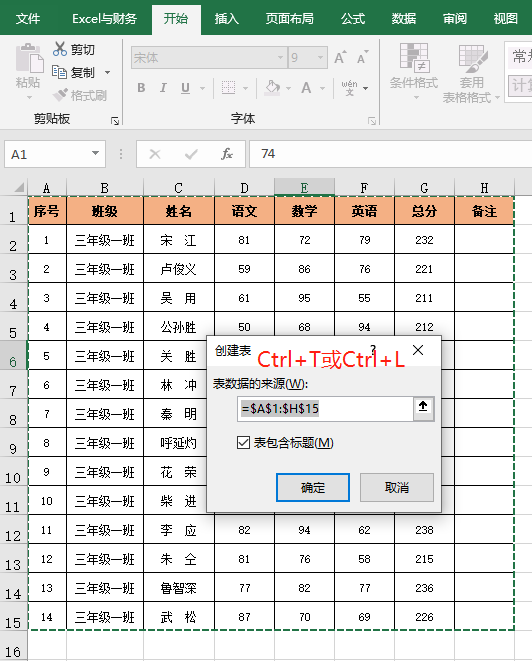Viewport: 532px width, 661px height.
Task: Expand the Borders dropdown arrow
Action: [245, 88]
